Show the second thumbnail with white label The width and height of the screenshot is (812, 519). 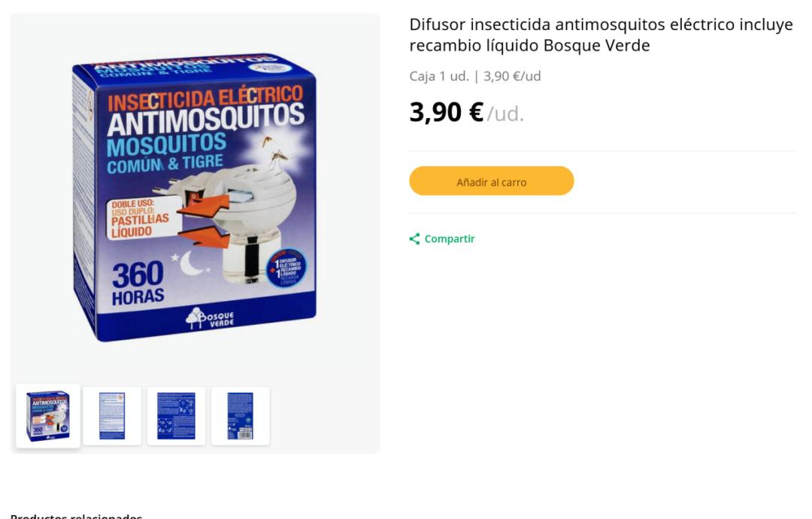[112, 416]
